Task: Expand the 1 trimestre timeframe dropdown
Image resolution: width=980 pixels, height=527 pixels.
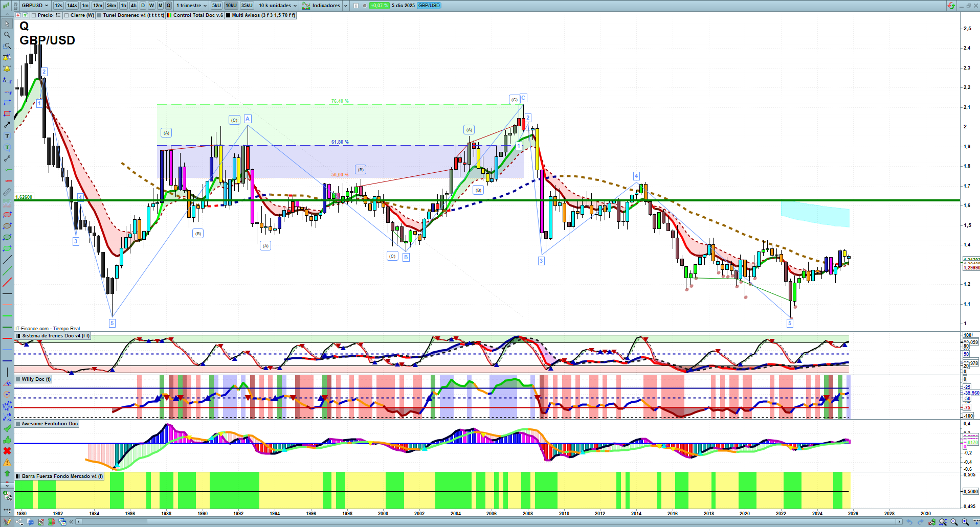Action: pyautogui.click(x=191, y=6)
